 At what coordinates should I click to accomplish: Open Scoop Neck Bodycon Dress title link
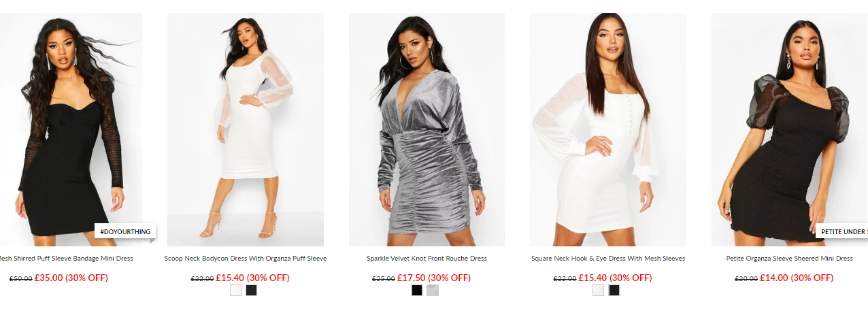tap(246, 259)
